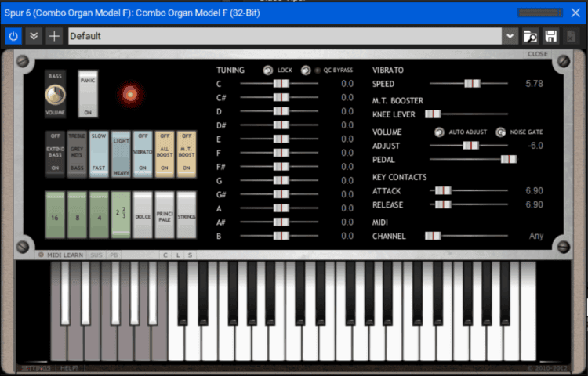Image resolution: width=588 pixels, height=376 pixels.
Task: Click the vibrato speed value 5.78
Action: click(x=534, y=84)
